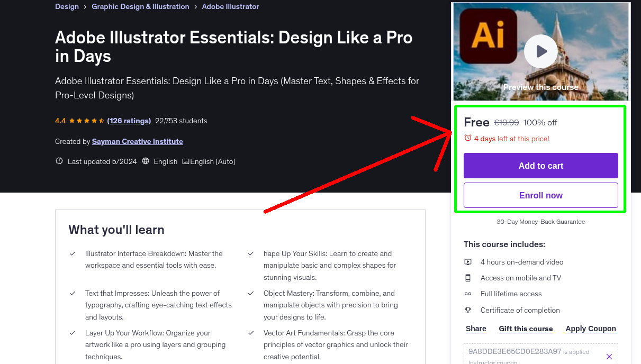Open the Design breadcrumb category
The image size is (641, 364).
[67, 7]
